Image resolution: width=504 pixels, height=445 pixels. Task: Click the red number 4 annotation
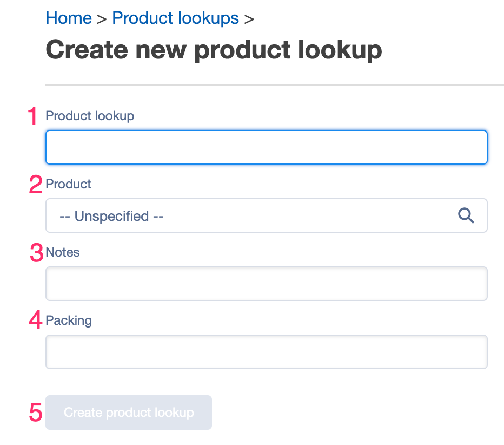[x=35, y=319]
